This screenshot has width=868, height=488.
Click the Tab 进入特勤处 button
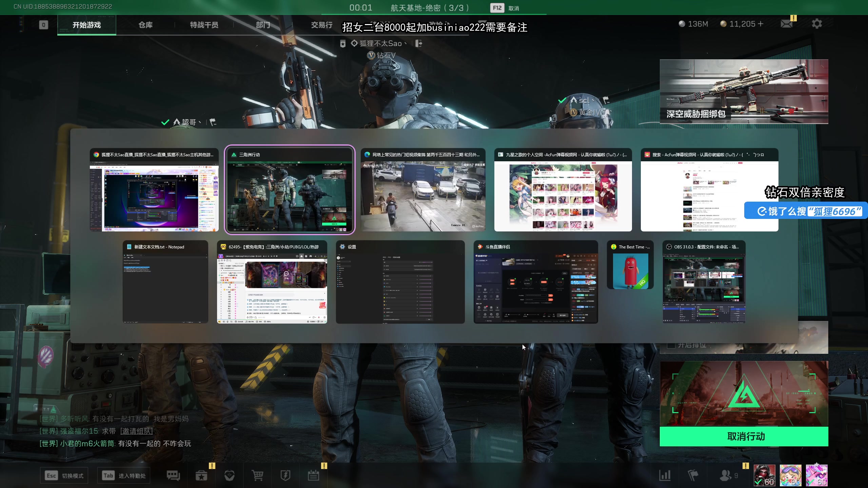click(124, 475)
